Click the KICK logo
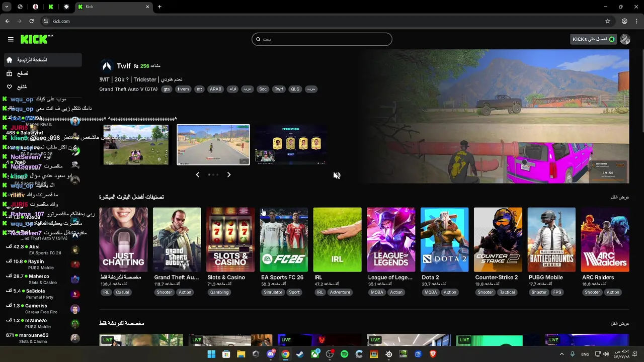644x362 pixels. [x=37, y=39]
